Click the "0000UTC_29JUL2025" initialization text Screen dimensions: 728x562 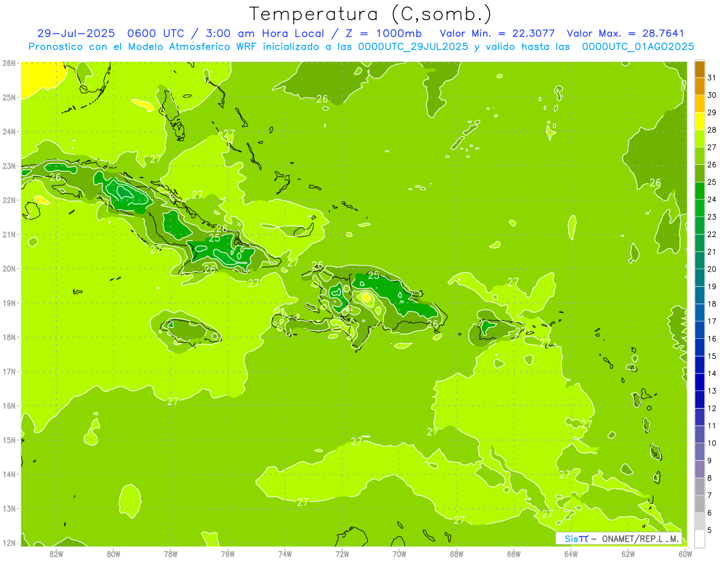(x=413, y=47)
